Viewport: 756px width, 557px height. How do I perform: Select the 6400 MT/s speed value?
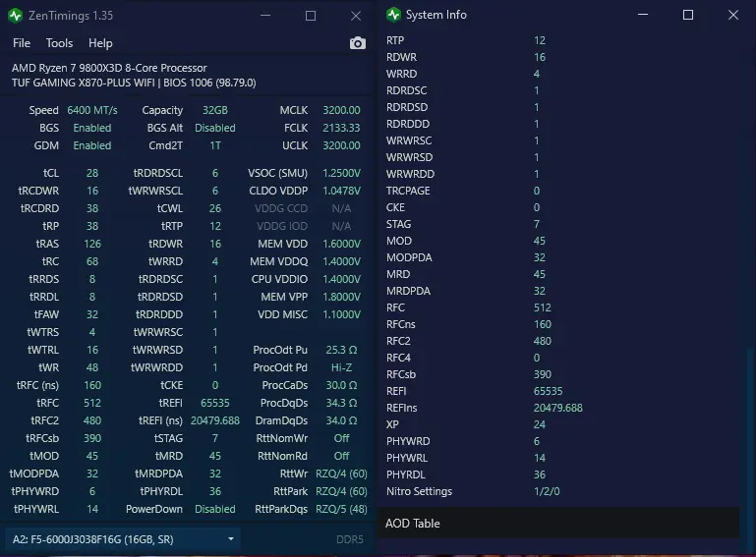pos(92,110)
